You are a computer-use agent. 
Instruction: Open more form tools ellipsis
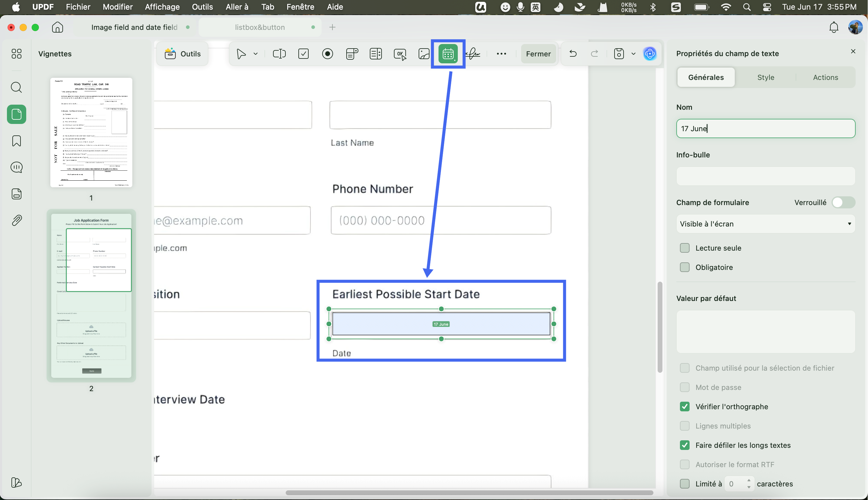coord(501,54)
